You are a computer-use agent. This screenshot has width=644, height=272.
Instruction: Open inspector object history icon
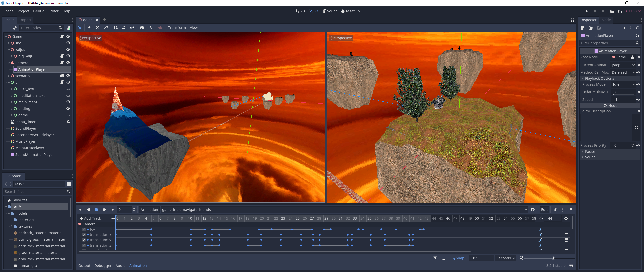tap(637, 28)
